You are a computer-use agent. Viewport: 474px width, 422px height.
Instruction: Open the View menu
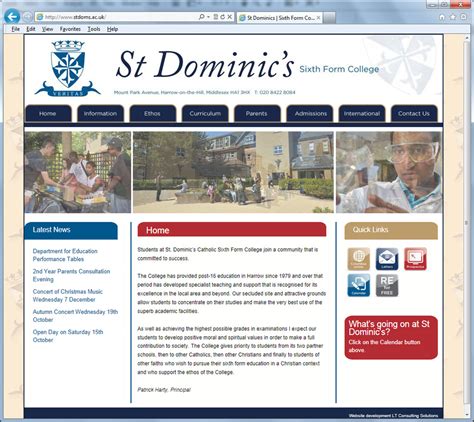tap(47, 29)
